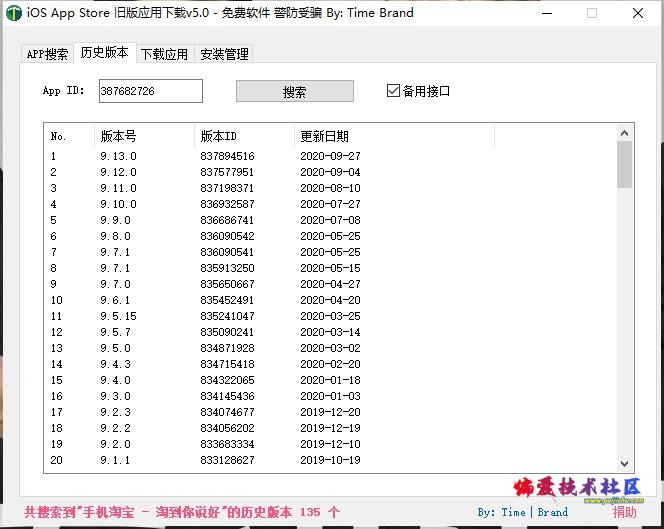664x529 pixels.
Task: Click the scrollbar up arrow
Action: [624, 133]
